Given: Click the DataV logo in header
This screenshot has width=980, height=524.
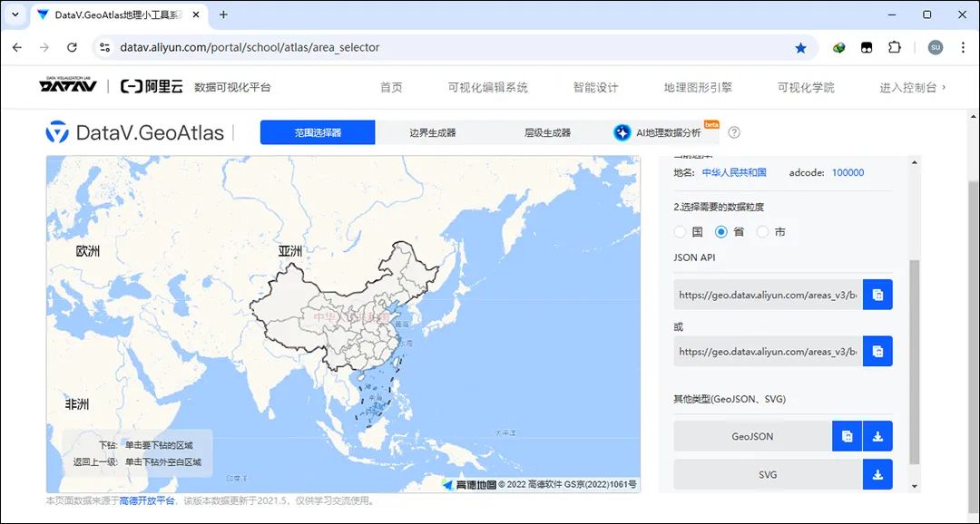Looking at the screenshot, I should [67, 86].
